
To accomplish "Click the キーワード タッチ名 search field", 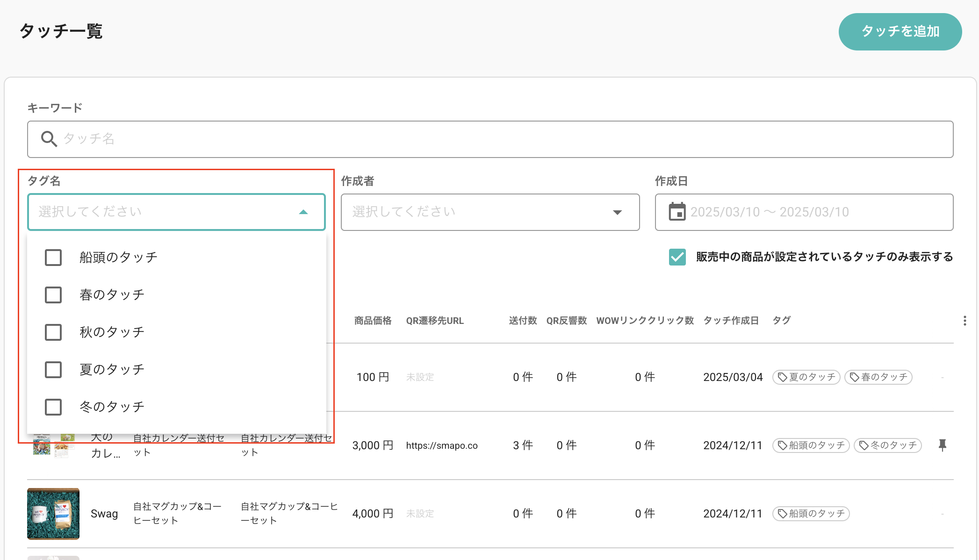I will pyautogui.click(x=490, y=139).
